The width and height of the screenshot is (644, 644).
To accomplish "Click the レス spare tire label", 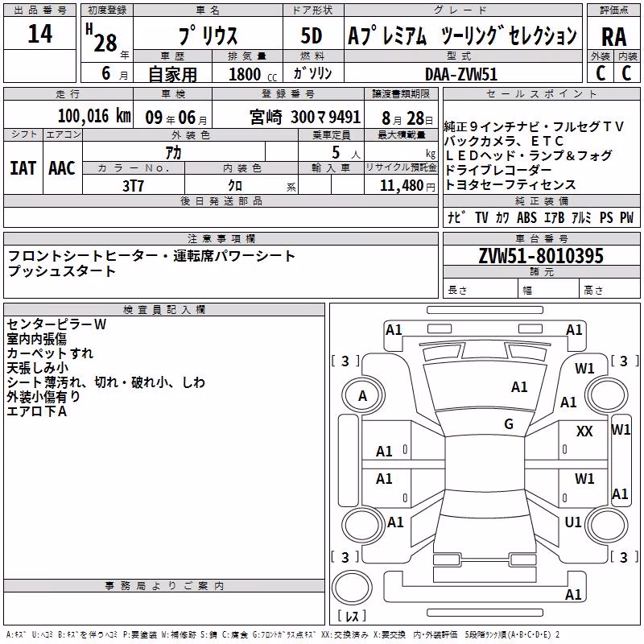I will (x=352, y=616).
